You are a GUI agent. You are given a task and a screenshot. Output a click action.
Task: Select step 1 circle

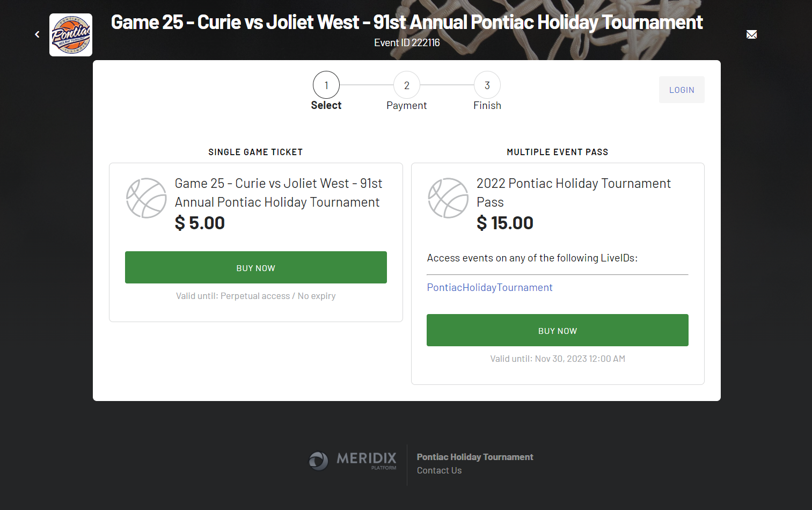(x=326, y=85)
